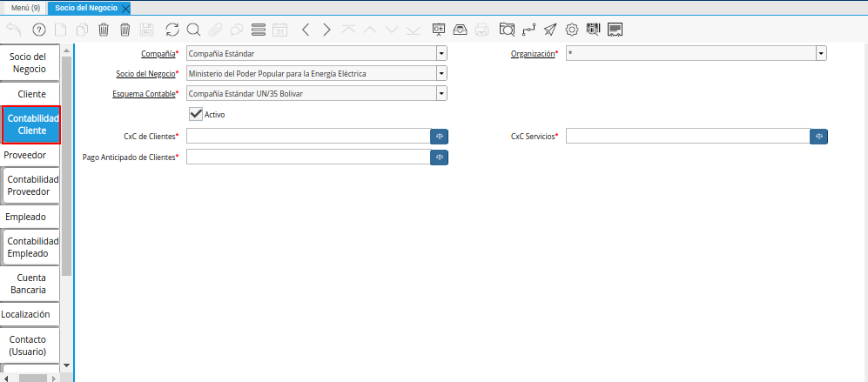Click the Save floppy disk icon
Viewport: 868px width, 382px height.
coord(146,30)
